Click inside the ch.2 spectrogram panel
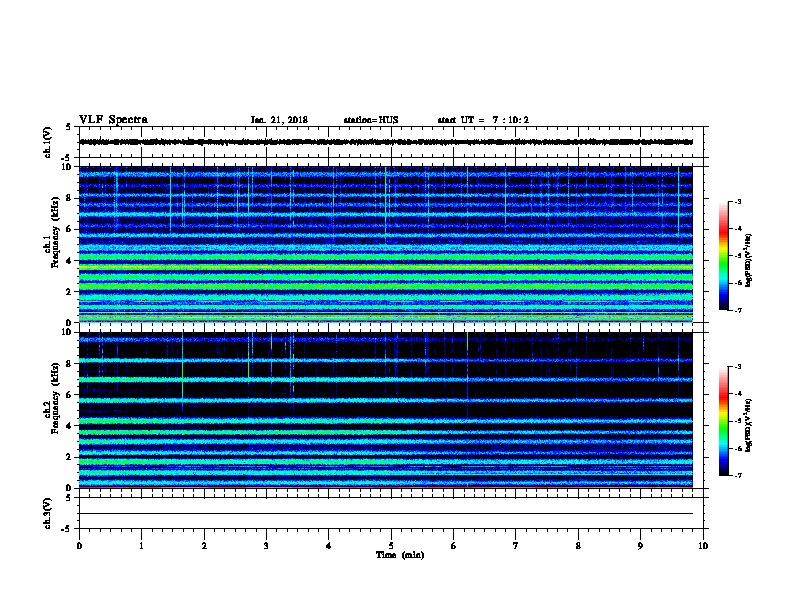This screenshot has height=612, width=792. click(386, 410)
